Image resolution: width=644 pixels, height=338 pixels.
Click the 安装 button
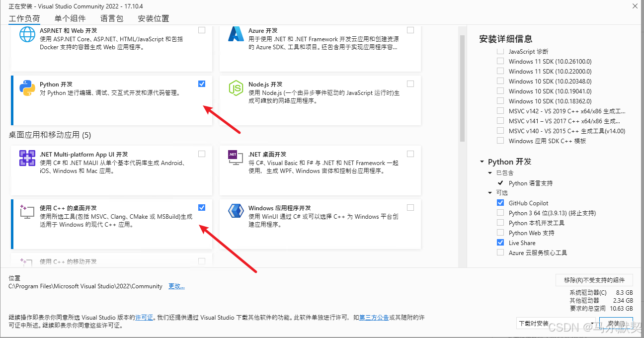(x=616, y=323)
